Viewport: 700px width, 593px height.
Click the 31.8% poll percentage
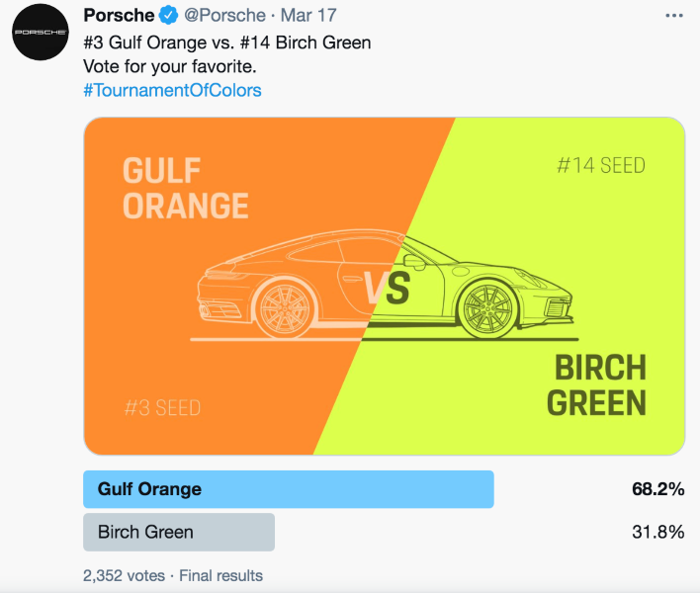[x=657, y=532]
